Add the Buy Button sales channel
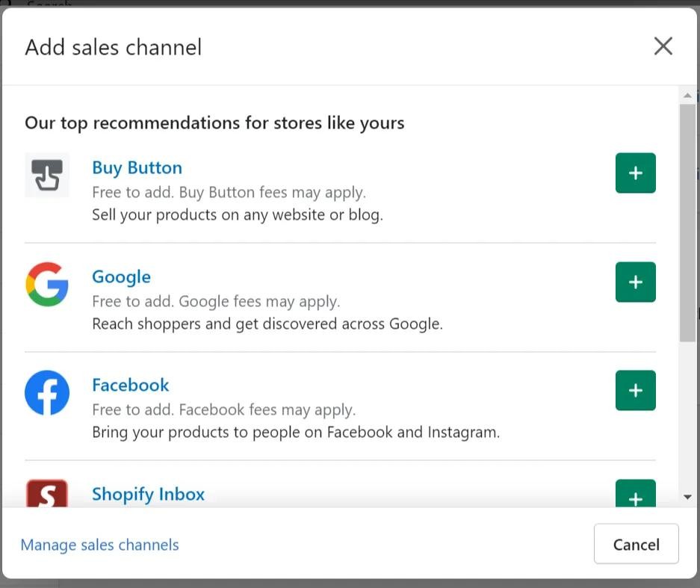The image size is (700, 588). point(635,173)
